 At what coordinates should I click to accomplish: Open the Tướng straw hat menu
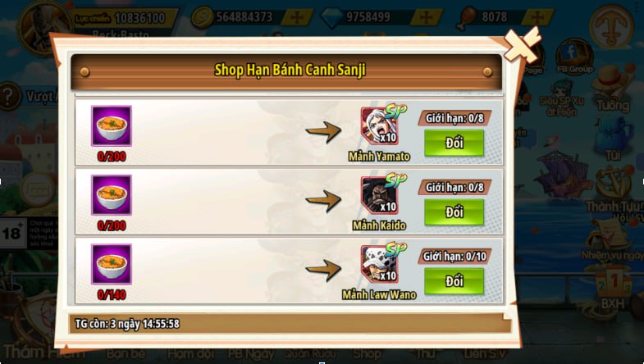coord(612,89)
